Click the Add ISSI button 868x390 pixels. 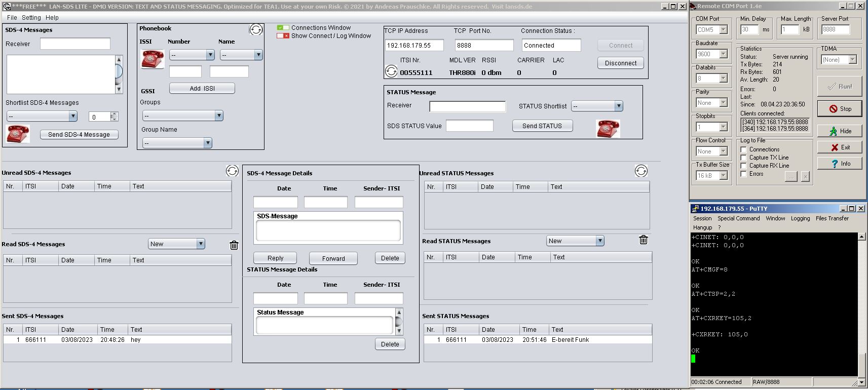202,88
